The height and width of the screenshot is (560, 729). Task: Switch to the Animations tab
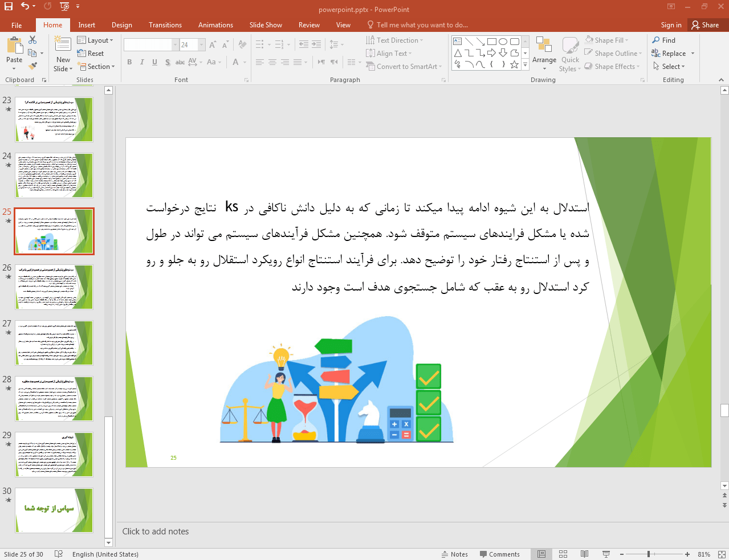point(215,25)
